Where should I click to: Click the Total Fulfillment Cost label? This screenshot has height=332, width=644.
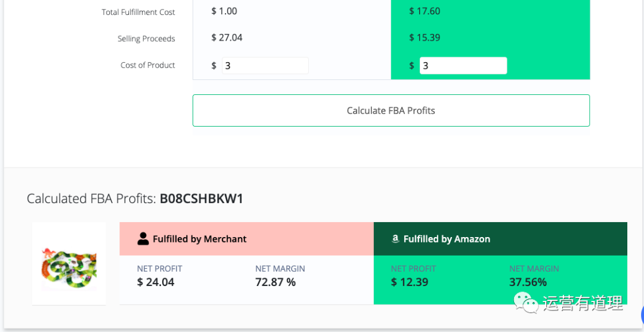138,12
